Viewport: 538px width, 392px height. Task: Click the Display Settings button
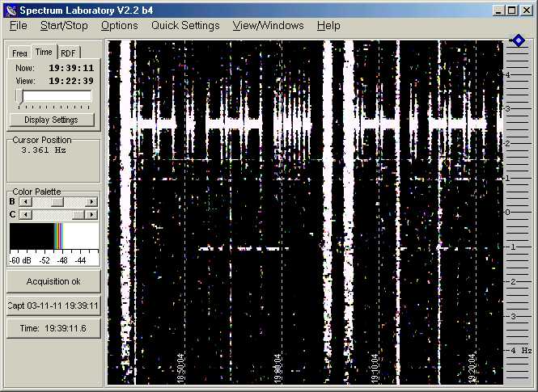pos(52,120)
